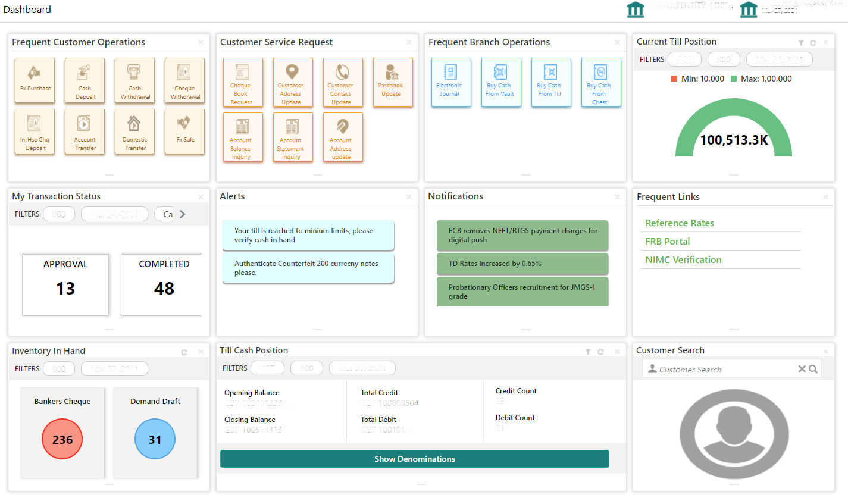Click the filter icon in Current Till Position
848x504 pixels.
801,43
